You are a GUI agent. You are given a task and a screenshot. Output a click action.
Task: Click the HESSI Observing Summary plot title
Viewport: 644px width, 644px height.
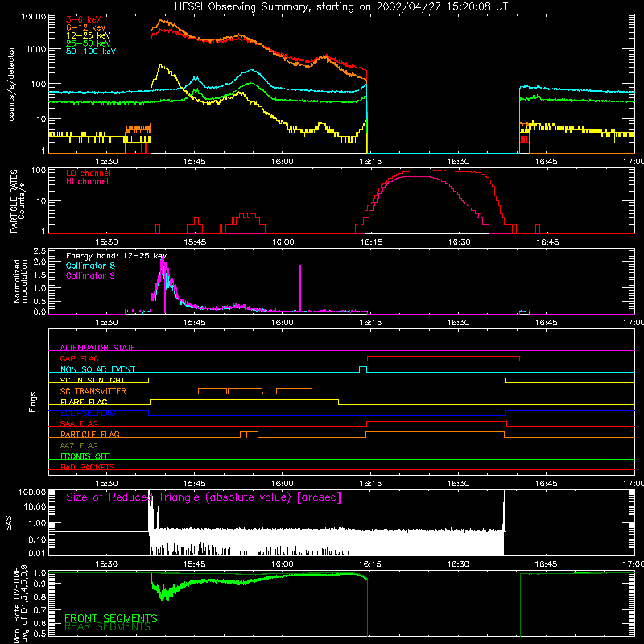tap(341, 6)
